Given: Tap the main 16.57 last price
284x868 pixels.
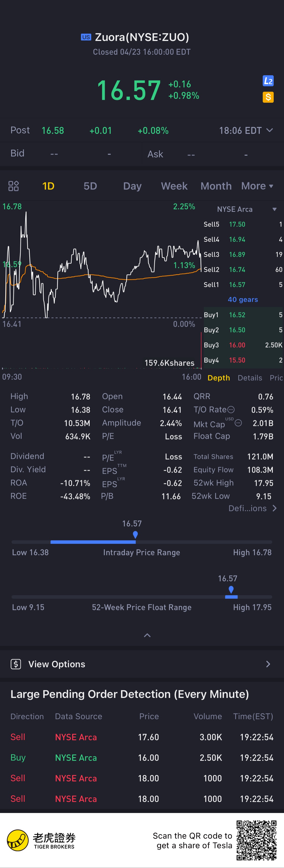Looking at the screenshot, I should coord(129,90).
